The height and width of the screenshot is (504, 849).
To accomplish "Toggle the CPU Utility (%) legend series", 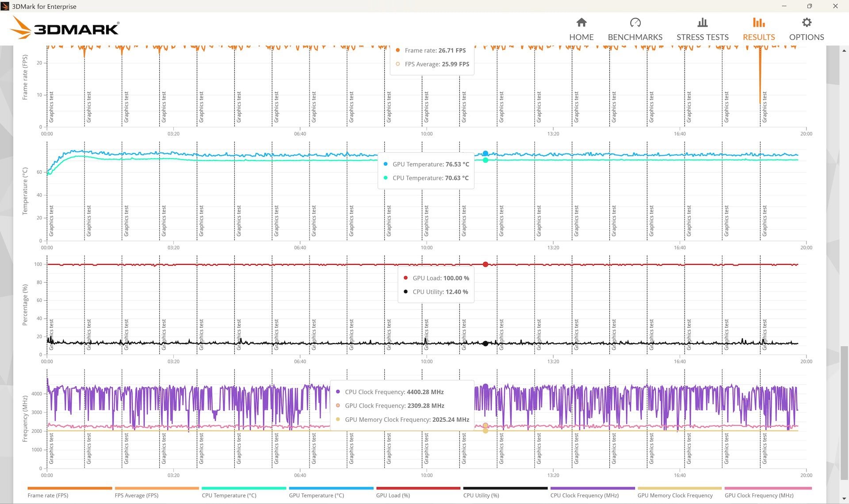I will click(505, 492).
